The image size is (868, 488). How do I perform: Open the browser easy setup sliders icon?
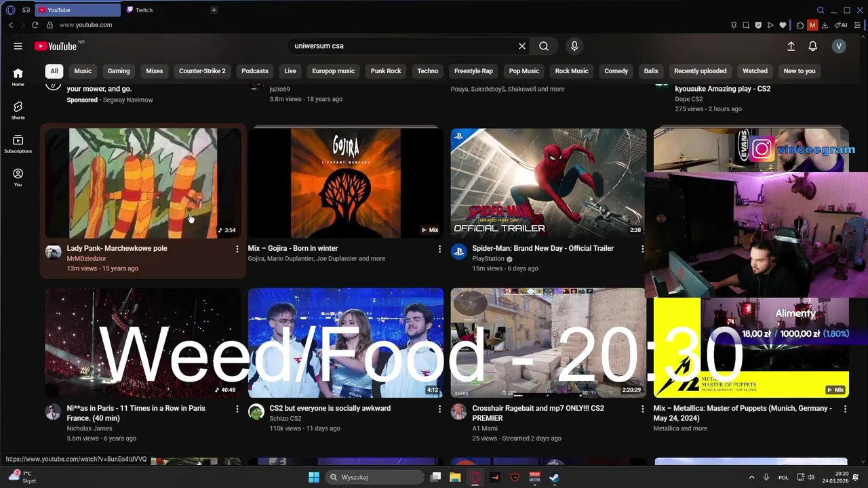coord(857,25)
